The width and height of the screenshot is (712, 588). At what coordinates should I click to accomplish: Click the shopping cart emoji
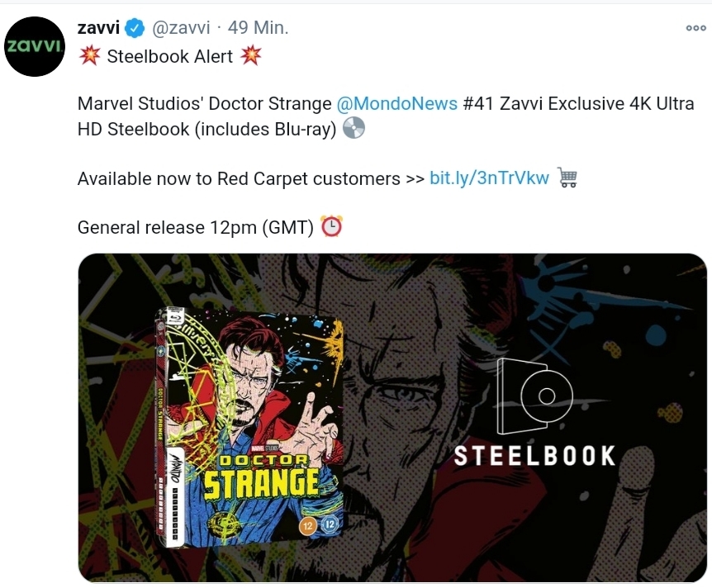pyautogui.click(x=567, y=178)
